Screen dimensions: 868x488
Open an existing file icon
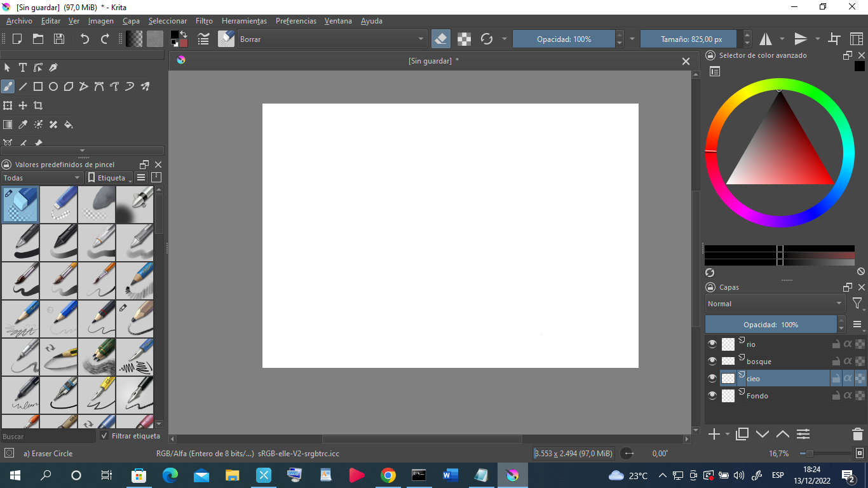click(38, 39)
